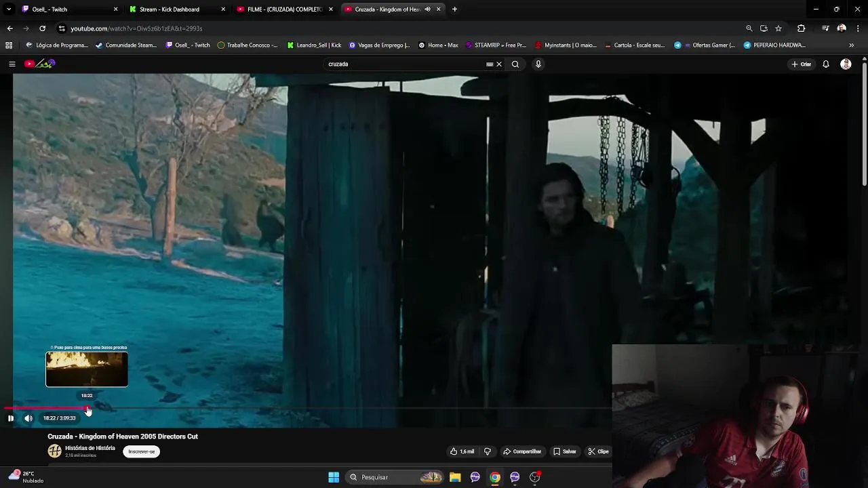This screenshot has height=488, width=868.
Task: Open Windows Start menu
Action: tap(334, 477)
